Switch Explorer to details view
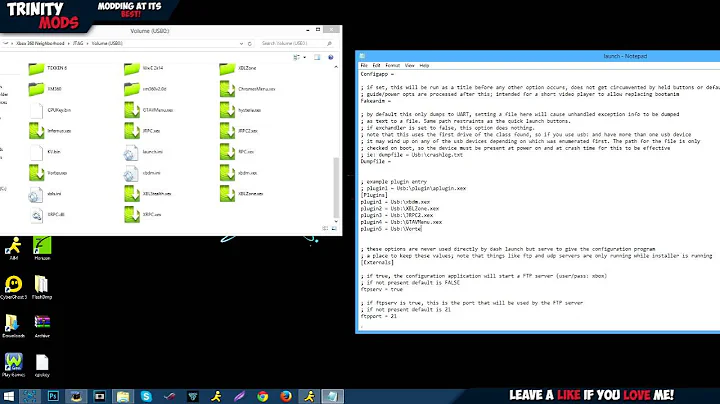720x404 pixels. 325,228
